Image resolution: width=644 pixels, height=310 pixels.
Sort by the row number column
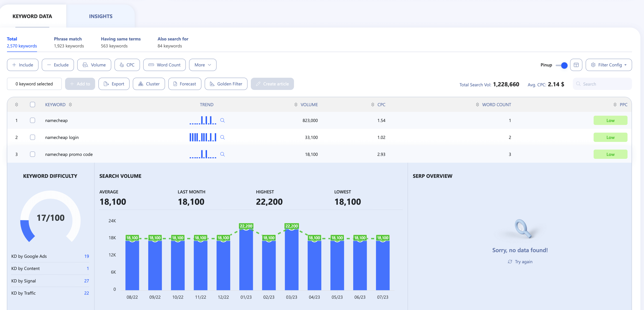16,104
